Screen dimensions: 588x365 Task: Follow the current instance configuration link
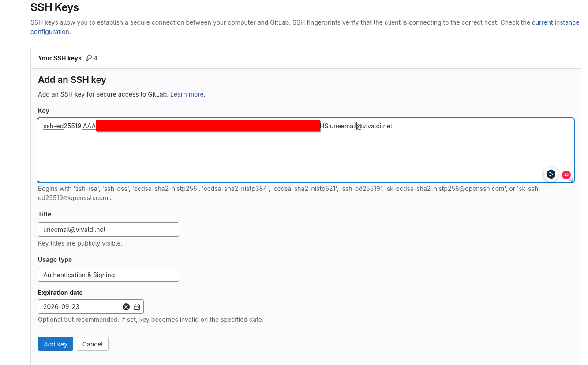(555, 22)
